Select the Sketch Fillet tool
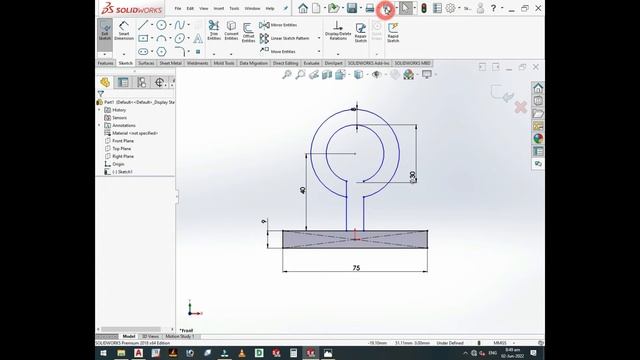Image resolution: width=640 pixels, height=360 pixels. click(x=180, y=52)
